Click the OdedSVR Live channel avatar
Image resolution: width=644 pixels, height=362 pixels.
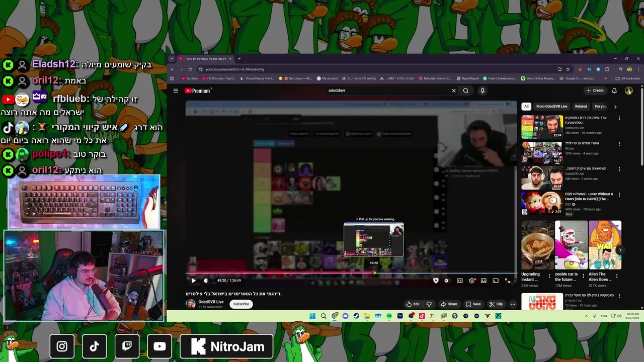[x=191, y=304]
